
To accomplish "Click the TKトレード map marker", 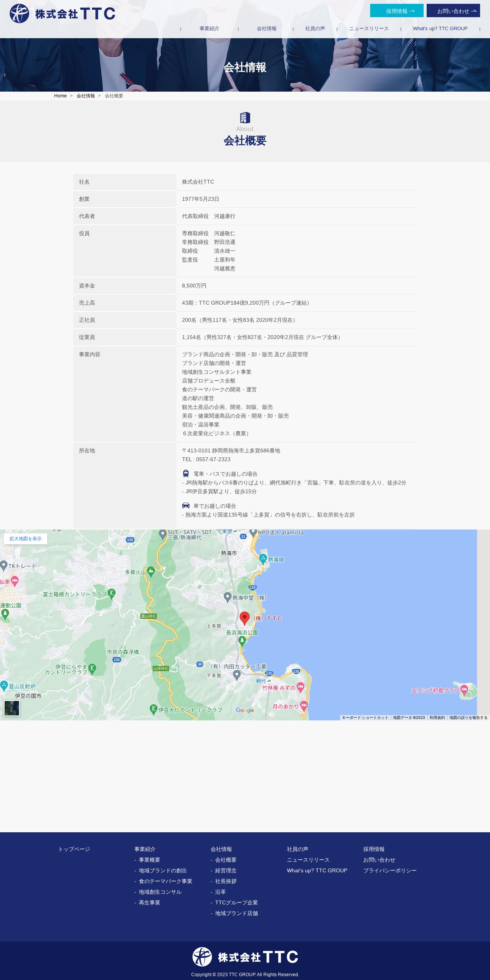I will [4, 565].
